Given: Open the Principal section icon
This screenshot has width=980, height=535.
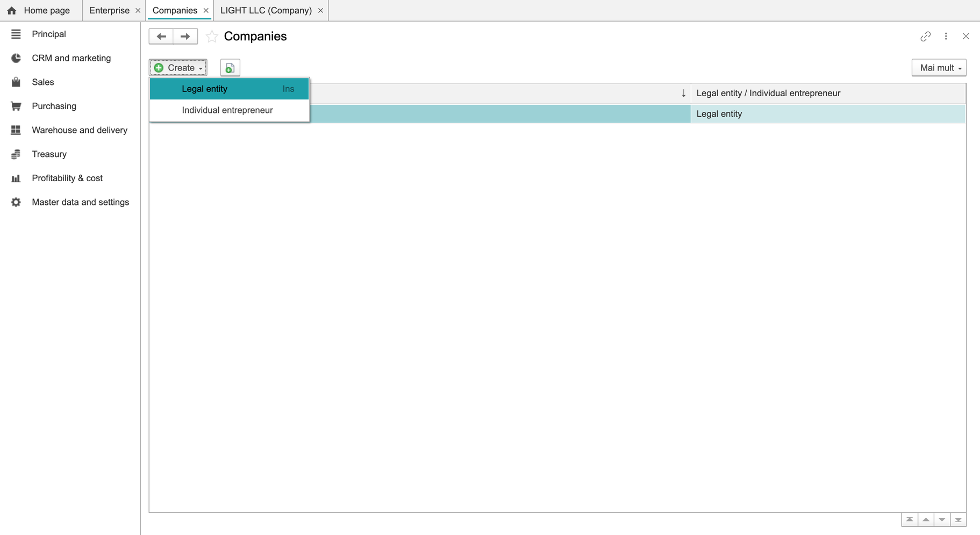Looking at the screenshot, I should 16,34.
